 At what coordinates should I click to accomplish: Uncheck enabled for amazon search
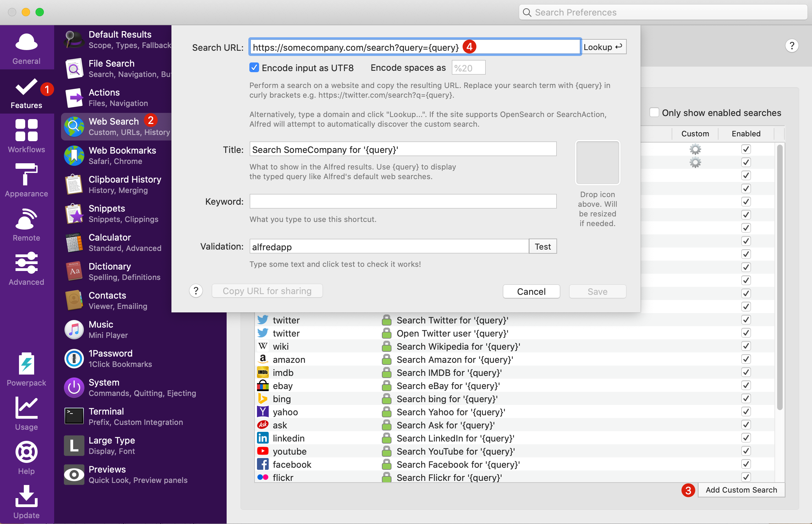[746, 359]
